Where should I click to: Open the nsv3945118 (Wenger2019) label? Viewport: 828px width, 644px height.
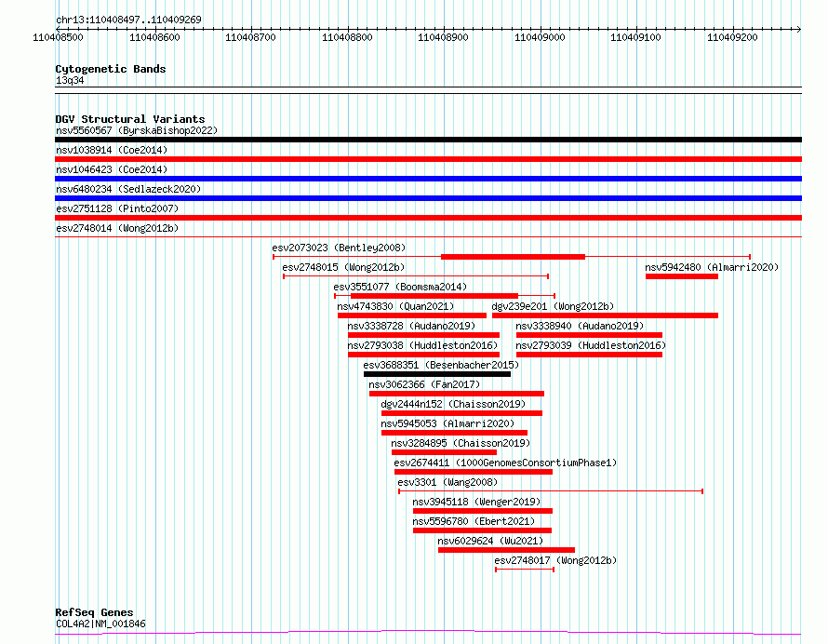pos(477,502)
